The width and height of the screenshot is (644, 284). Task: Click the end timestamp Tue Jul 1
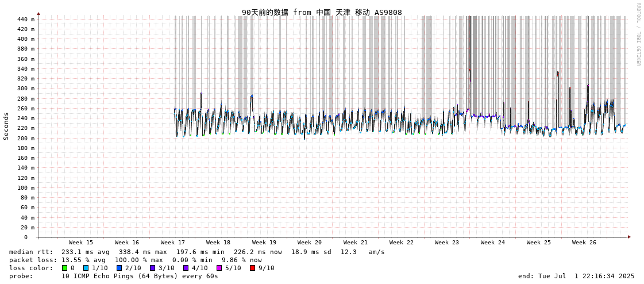pyautogui.click(x=576, y=276)
